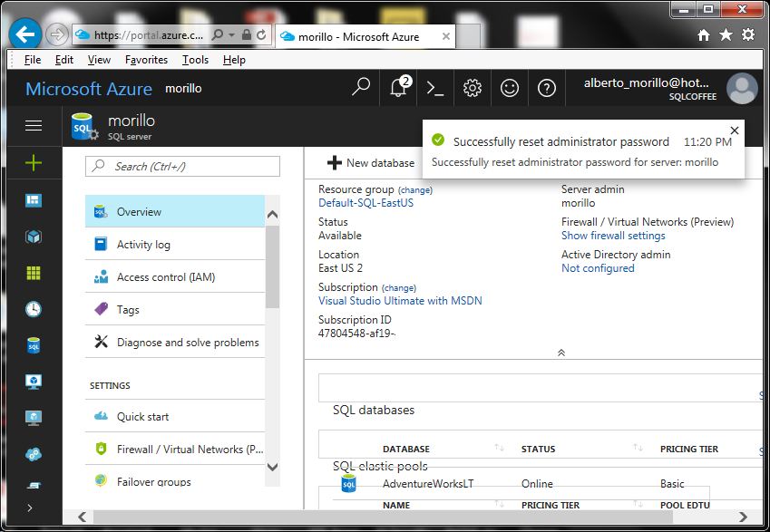Create a resource with green plus icon
This screenshot has height=532, width=770.
[x=34, y=162]
